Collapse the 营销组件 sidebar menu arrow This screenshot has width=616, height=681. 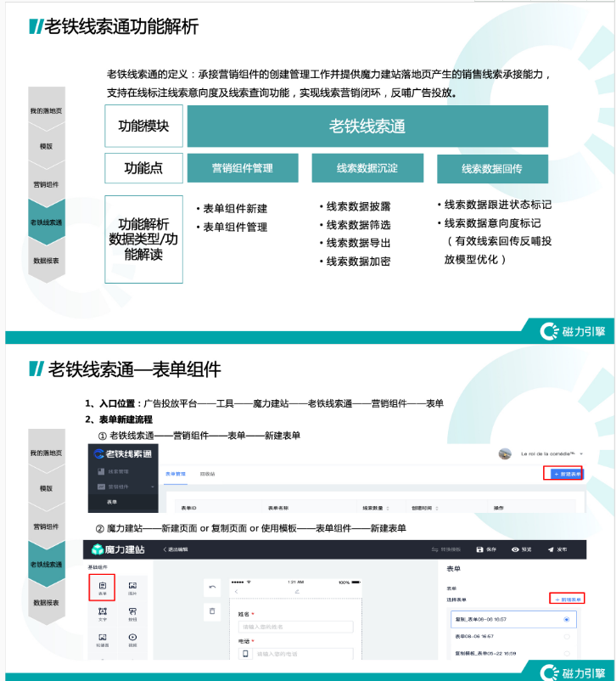153,487
